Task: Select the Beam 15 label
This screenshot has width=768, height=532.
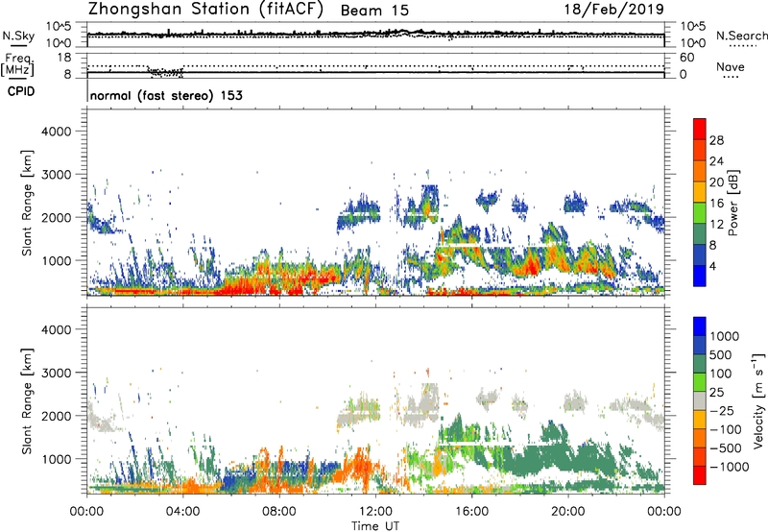Action: [374, 11]
